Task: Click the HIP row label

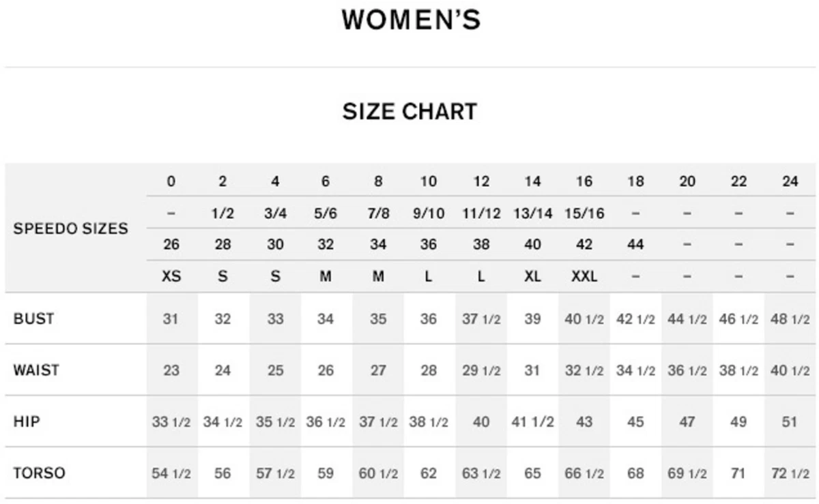Action: (27, 421)
